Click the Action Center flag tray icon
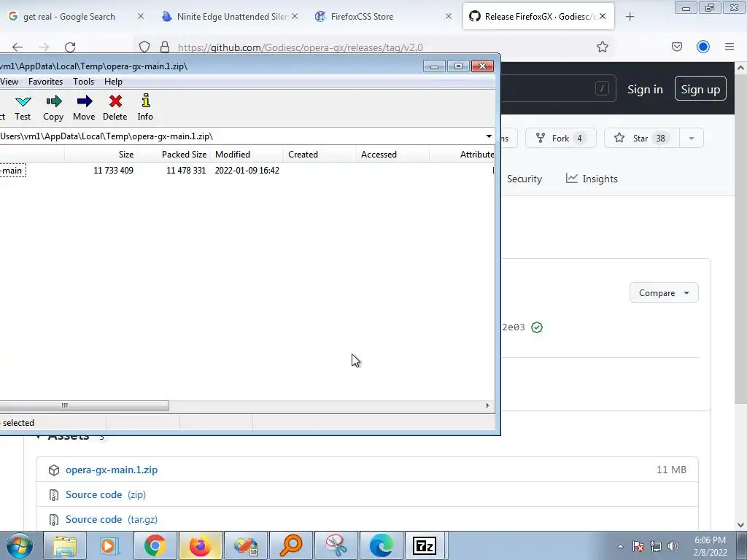Image resolution: width=747 pixels, height=560 pixels. (638, 546)
